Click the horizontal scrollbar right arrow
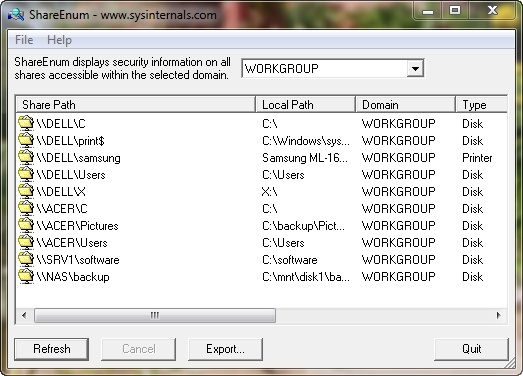The width and height of the screenshot is (523, 376). click(499, 315)
